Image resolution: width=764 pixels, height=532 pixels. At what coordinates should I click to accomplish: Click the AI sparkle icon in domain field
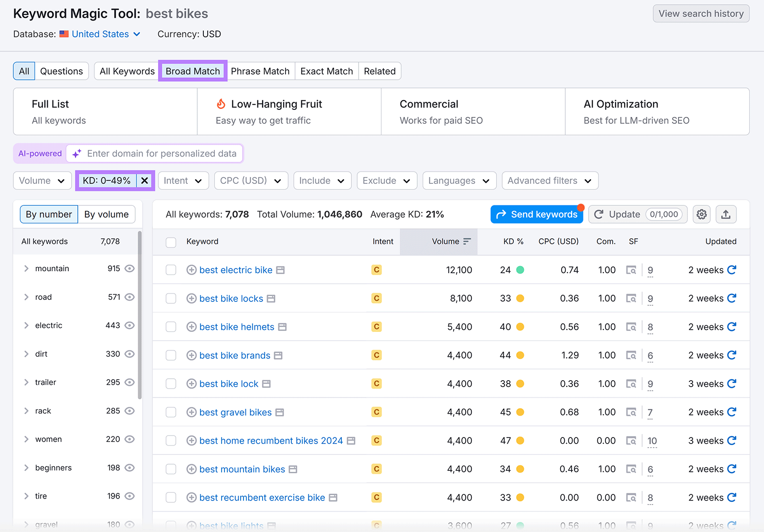click(x=76, y=153)
